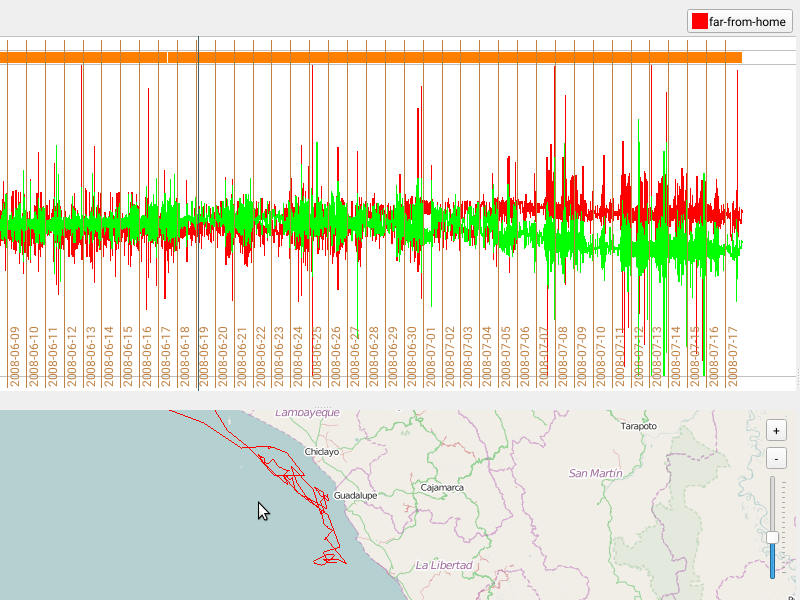Zoom out the map with minus button

point(776,459)
